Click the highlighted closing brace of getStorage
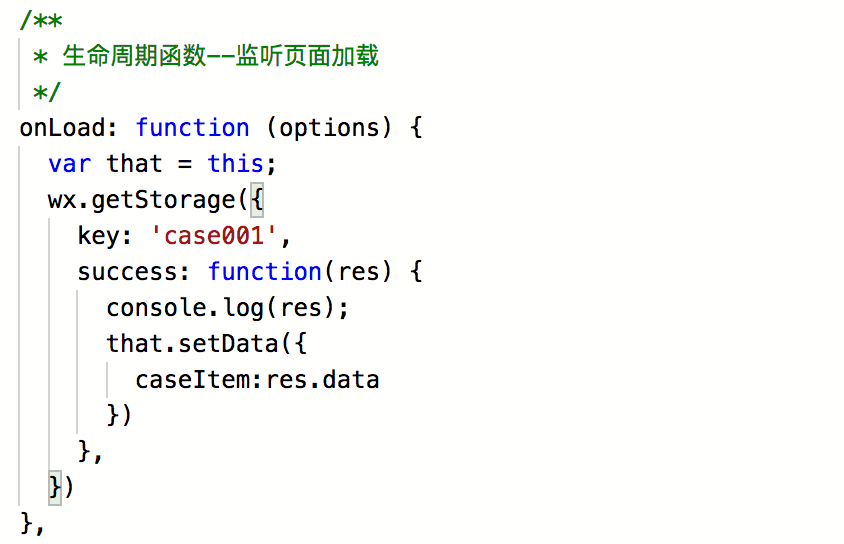 click(55, 487)
